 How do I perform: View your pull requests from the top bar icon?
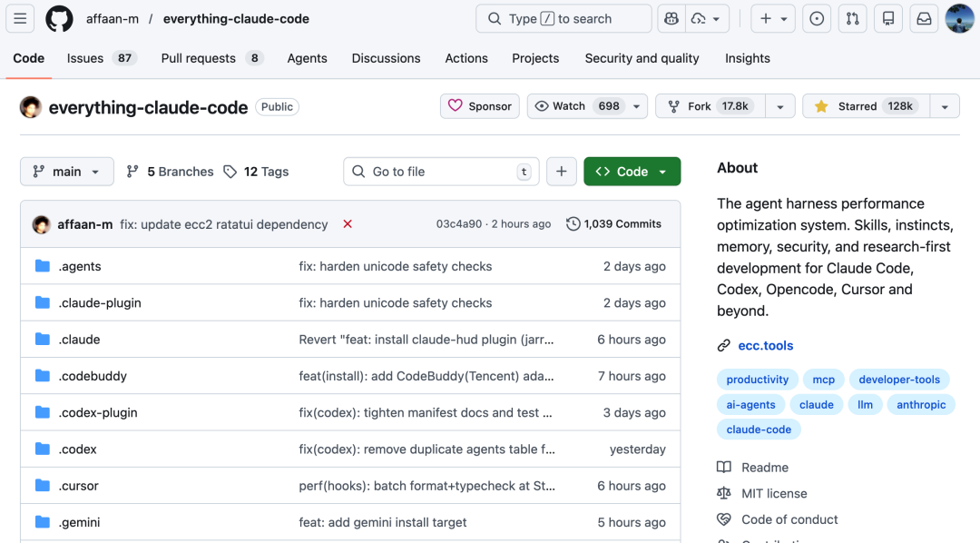[852, 18]
